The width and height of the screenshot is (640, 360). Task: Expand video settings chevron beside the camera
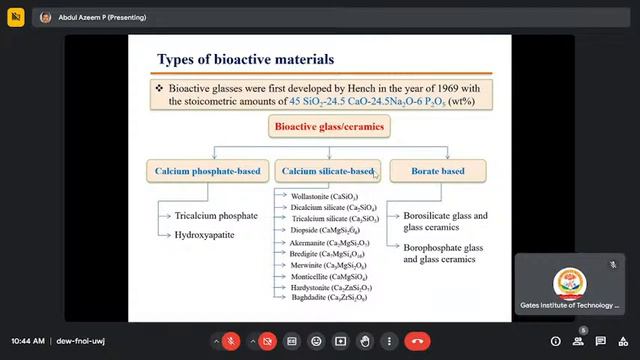[253, 341]
